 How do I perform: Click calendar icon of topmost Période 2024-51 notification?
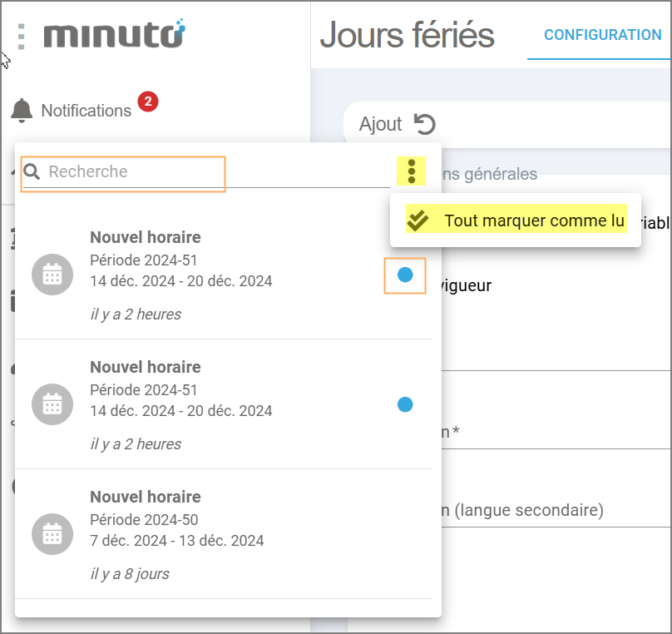pos(52,275)
